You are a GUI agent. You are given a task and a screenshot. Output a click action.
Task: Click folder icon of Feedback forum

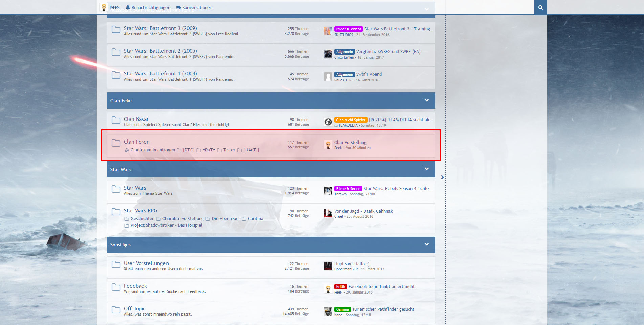click(x=116, y=287)
